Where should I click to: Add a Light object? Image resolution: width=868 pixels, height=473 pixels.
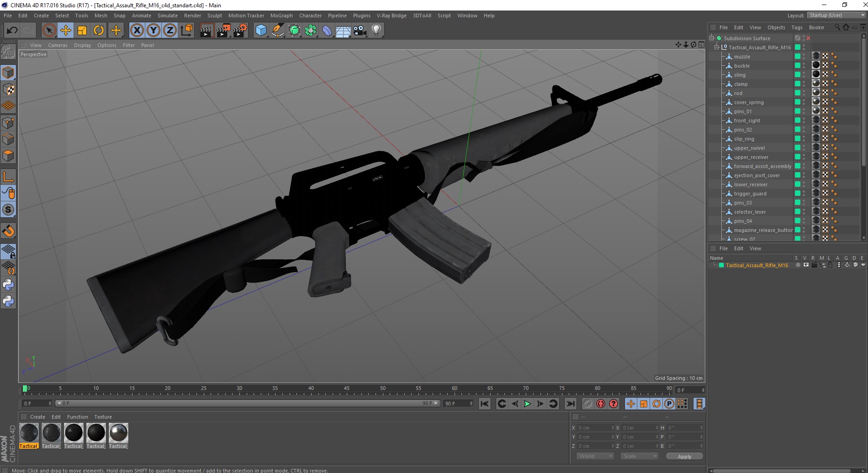point(376,31)
